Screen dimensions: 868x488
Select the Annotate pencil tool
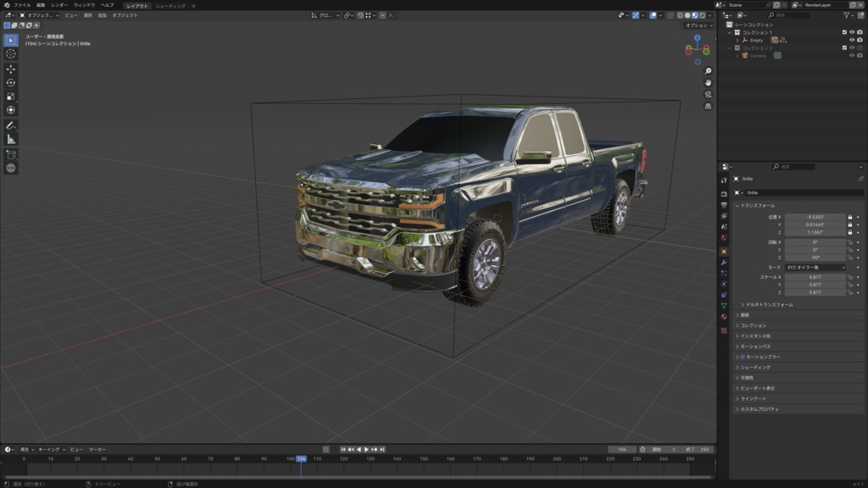click(10, 125)
